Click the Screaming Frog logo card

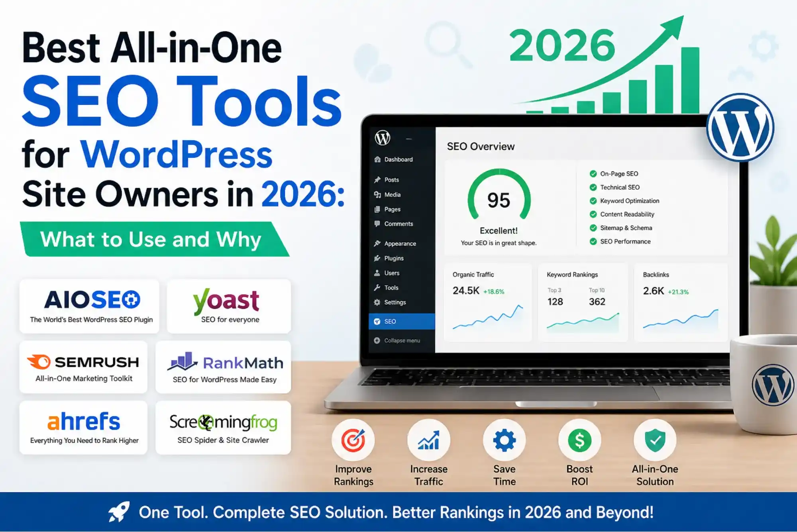click(223, 428)
